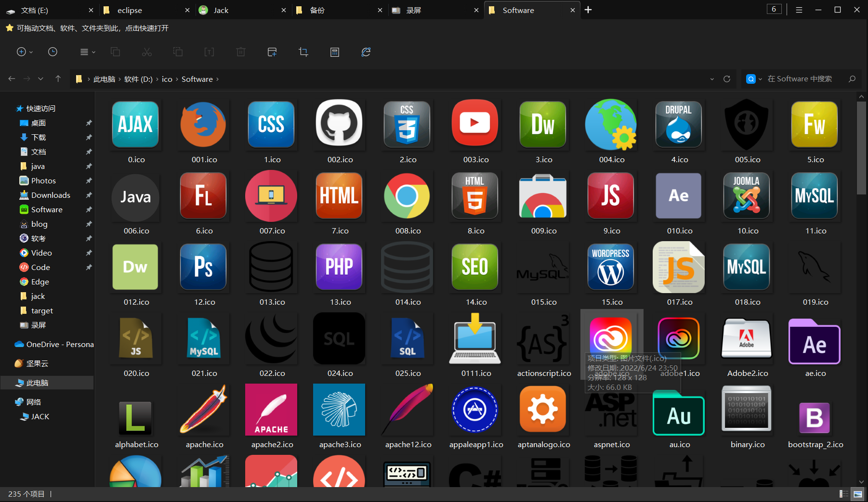Expand the address bar history dropdown

tap(712, 79)
